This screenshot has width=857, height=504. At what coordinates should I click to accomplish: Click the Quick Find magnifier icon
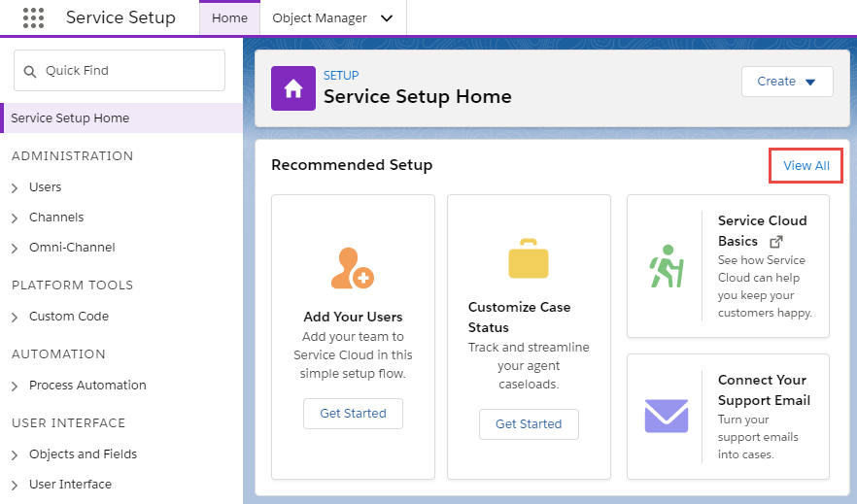coord(30,71)
